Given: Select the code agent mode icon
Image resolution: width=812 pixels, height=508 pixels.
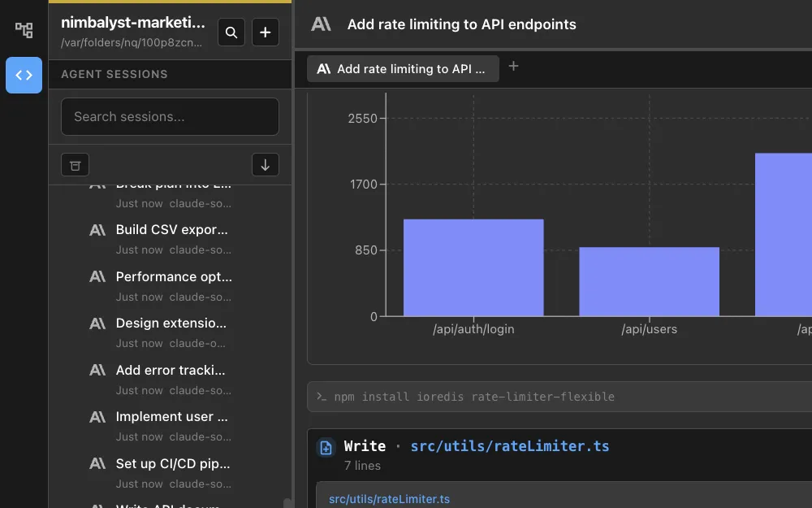Looking at the screenshot, I should coord(24,76).
